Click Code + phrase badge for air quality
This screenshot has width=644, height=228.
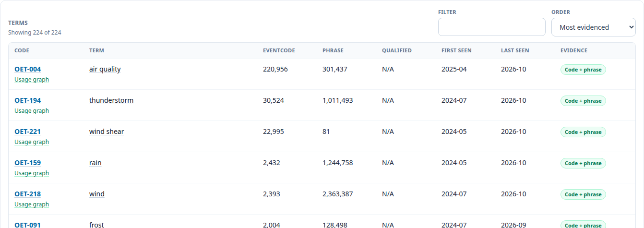(583, 70)
